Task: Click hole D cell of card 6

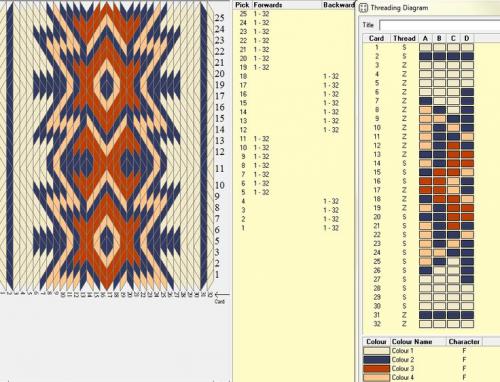Action: [x=467, y=92]
